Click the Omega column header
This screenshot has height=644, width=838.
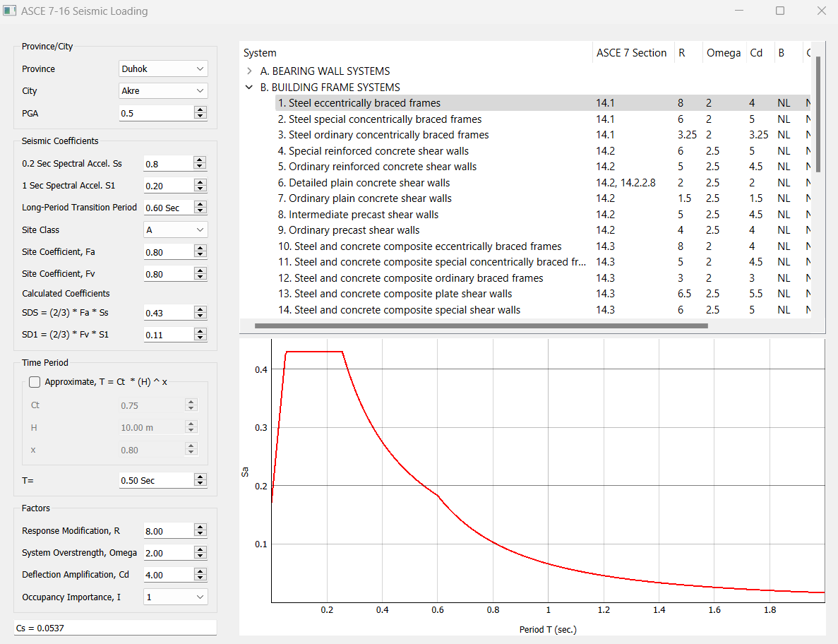click(x=724, y=53)
